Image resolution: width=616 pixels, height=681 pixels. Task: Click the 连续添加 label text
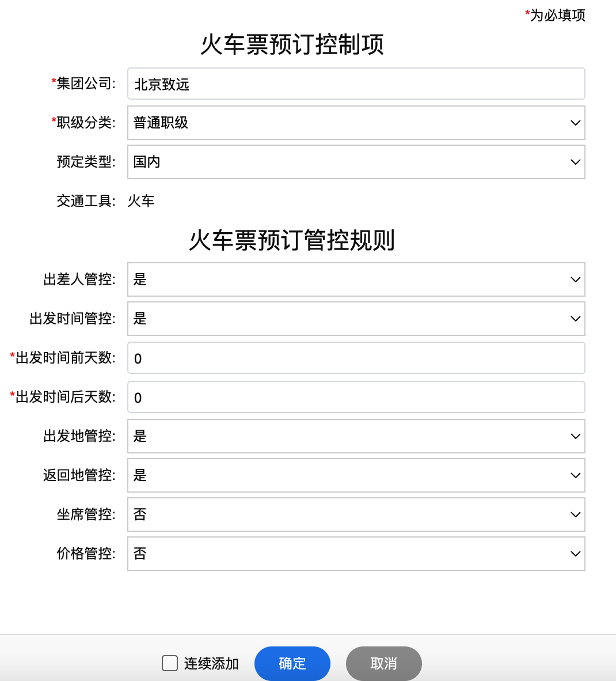[211, 664]
